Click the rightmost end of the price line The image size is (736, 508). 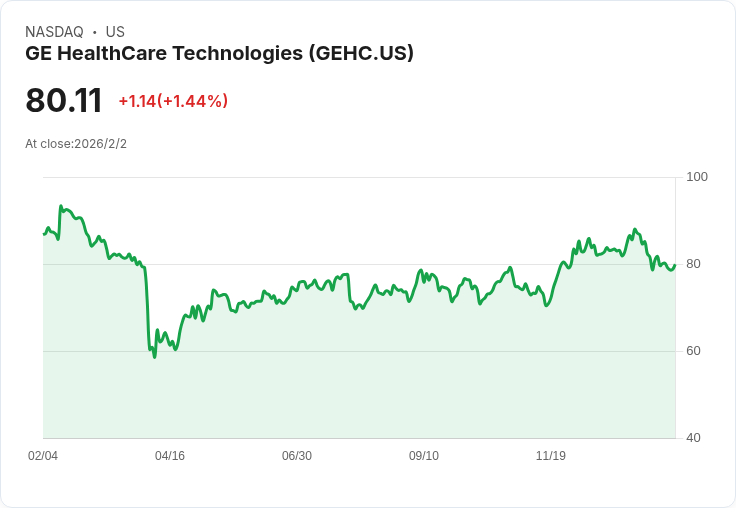[x=675, y=265]
